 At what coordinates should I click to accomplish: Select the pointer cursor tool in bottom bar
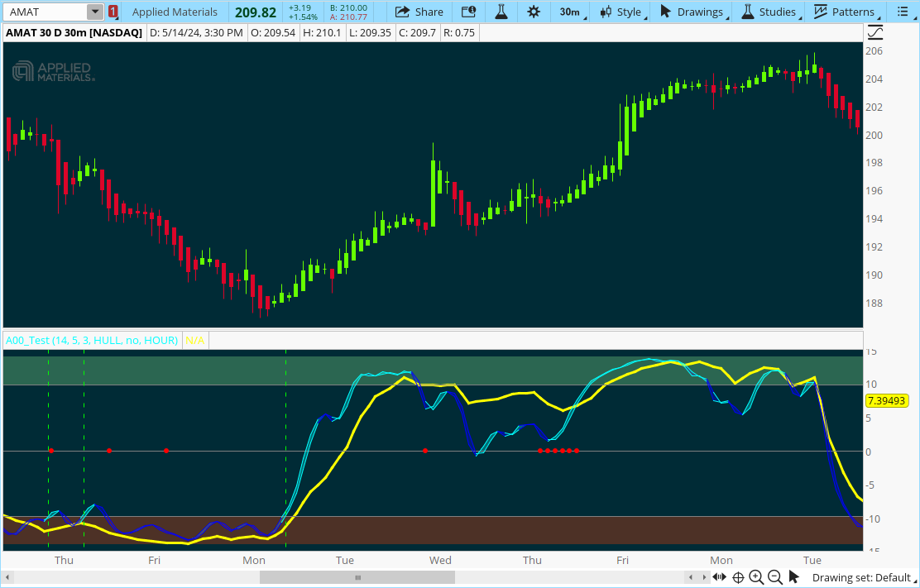pos(794,577)
